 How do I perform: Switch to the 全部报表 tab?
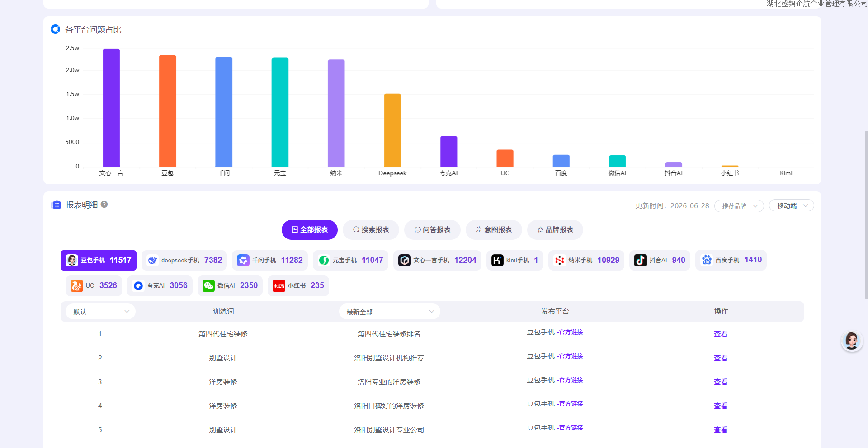pos(310,230)
